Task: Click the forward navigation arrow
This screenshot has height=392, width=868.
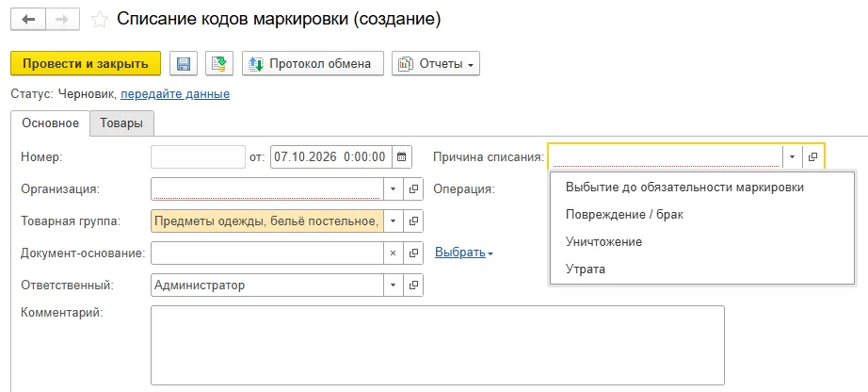Action: (62, 20)
